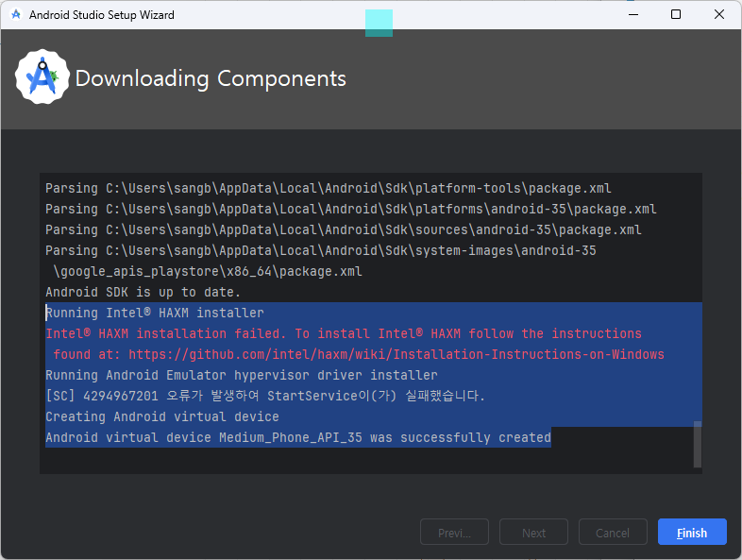This screenshot has width=742, height=560.
Task: Click the system-images\android-35 parsing line
Action: coord(321,250)
